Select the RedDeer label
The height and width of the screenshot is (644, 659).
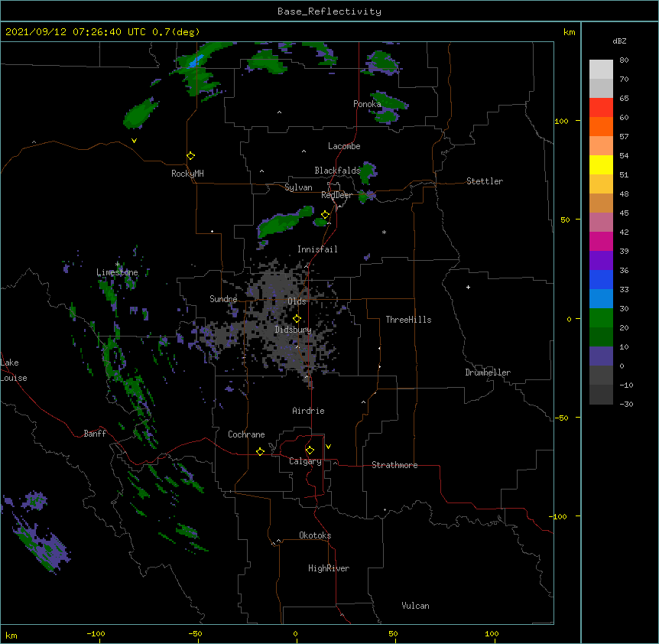click(337, 195)
